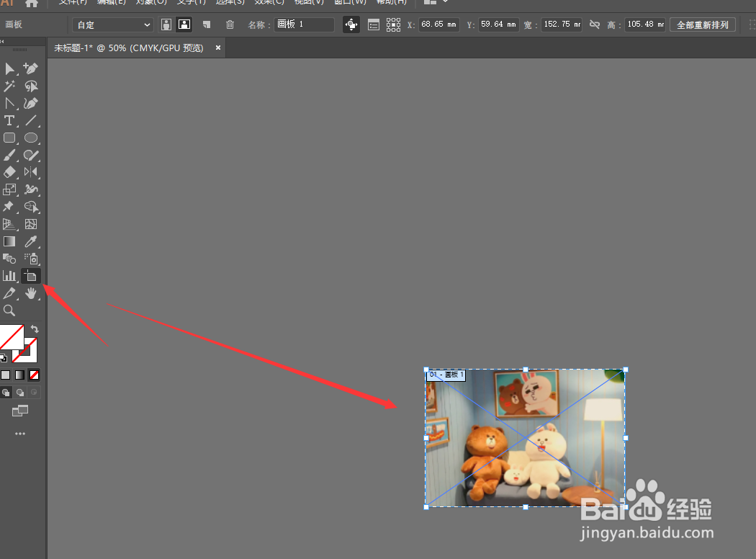
Task: Select the Warp tool
Action: pos(31,189)
